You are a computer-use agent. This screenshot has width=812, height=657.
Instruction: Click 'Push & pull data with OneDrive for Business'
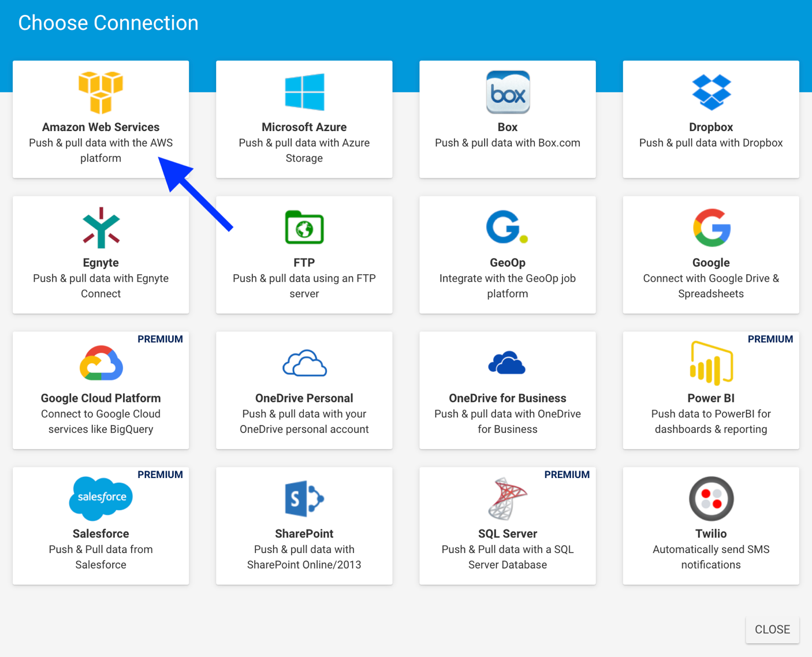click(x=508, y=421)
